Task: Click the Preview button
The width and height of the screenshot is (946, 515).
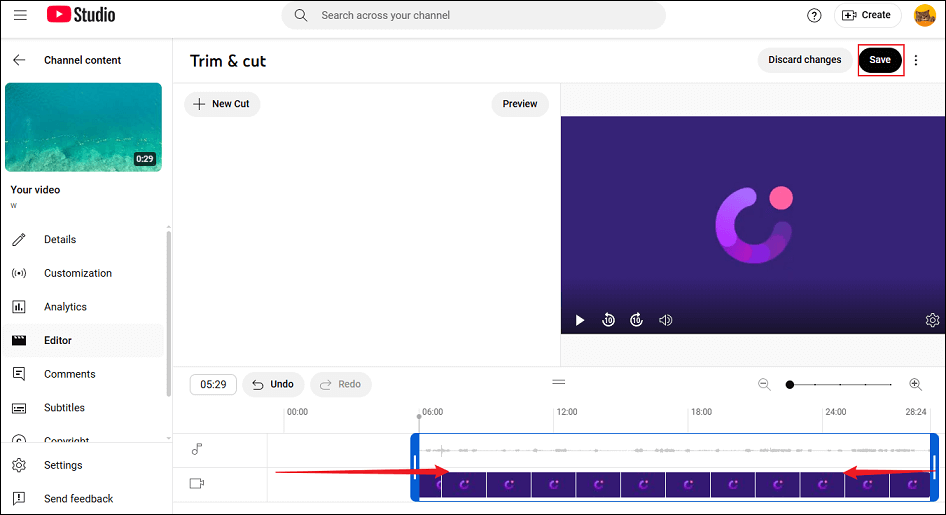Action: (520, 104)
